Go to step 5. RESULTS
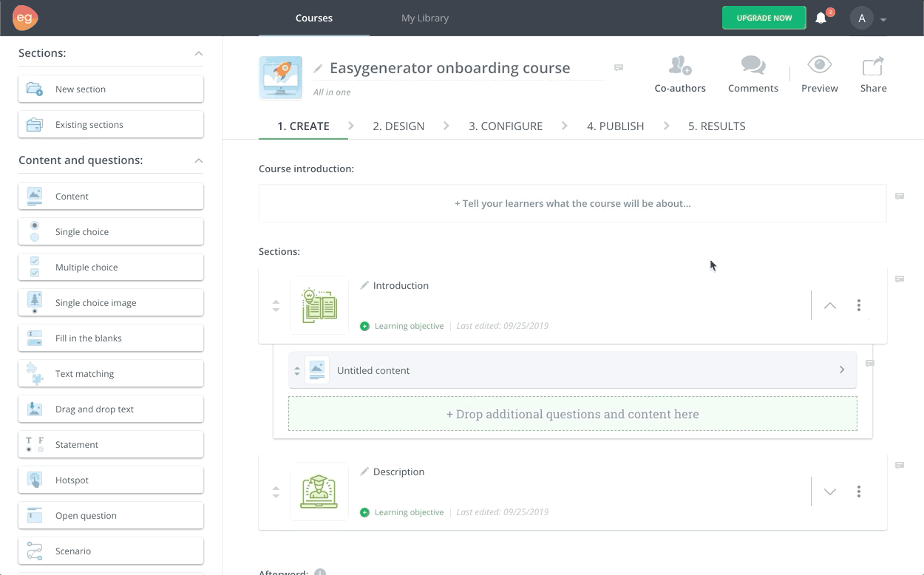The height and width of the screenshot is (575, 924). tap(717, 126)
